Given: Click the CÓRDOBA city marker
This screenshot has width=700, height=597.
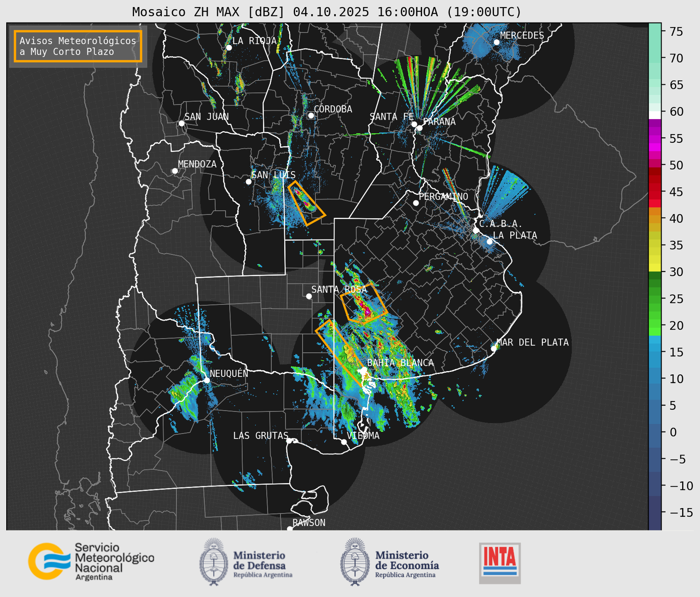Looking at the screenshot, I should click(311, 115).
